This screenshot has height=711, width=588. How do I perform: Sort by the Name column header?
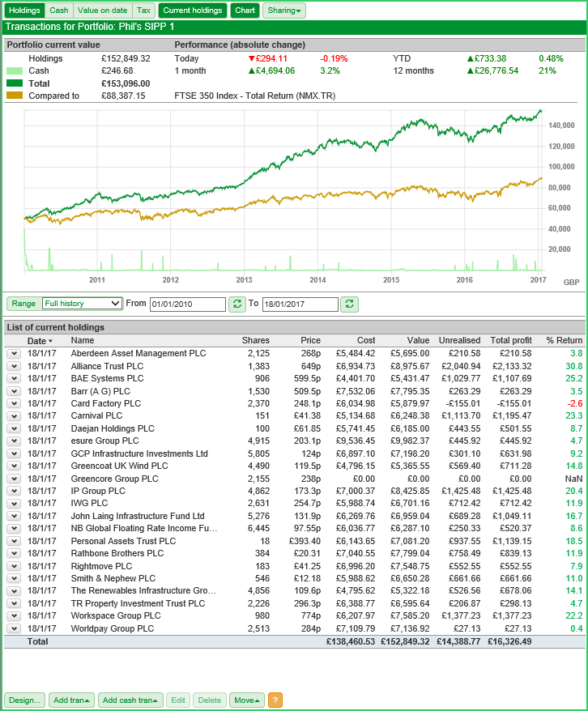pos(83,341)
